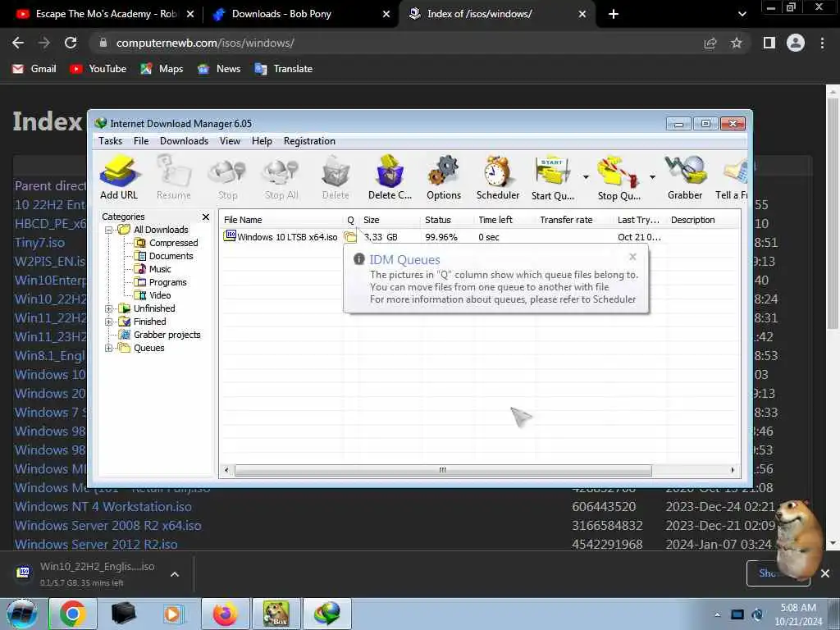Click the media player taskbar icon
This screenshot has width=840, height=630.
click(174, 614)
